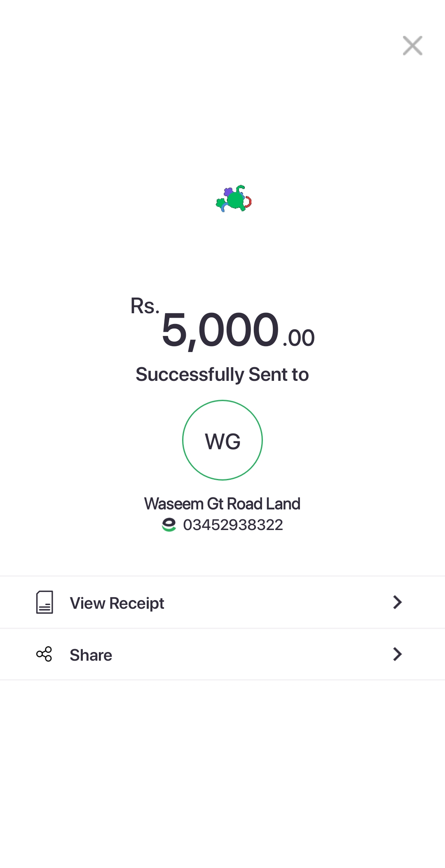Click the phone number 03452938322
Viewport: 445px width, 868px height.
pos(233,525)
